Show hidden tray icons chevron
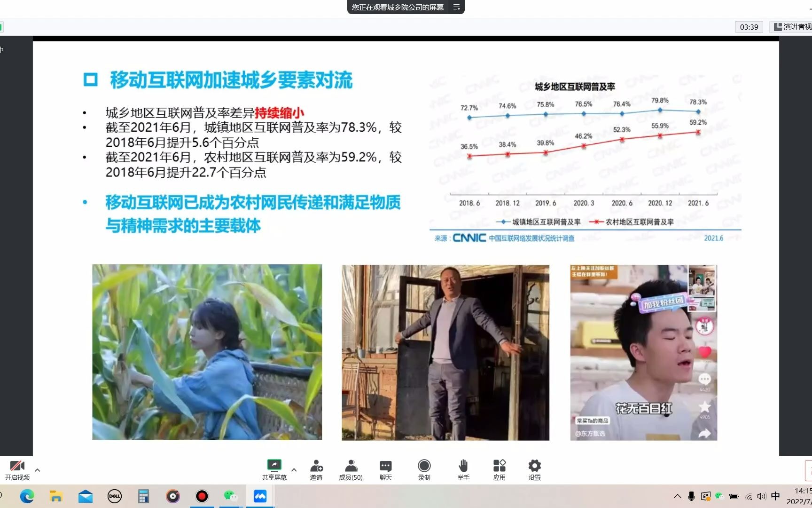Viewport: 812px width, 508px height. coord(677,496)
